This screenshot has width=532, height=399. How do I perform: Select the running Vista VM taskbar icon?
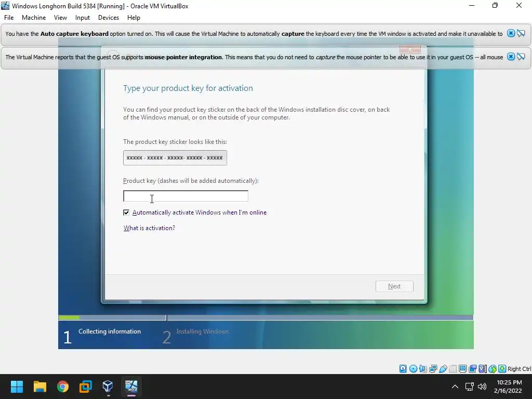click(131, 387)
